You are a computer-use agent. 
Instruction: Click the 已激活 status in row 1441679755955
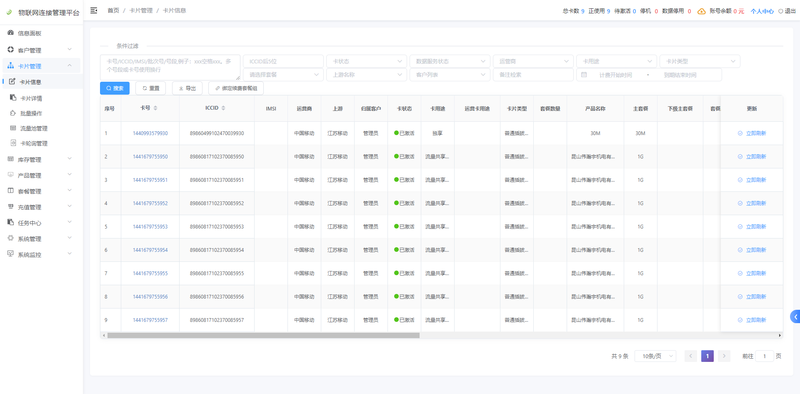(x=404, y=274)
